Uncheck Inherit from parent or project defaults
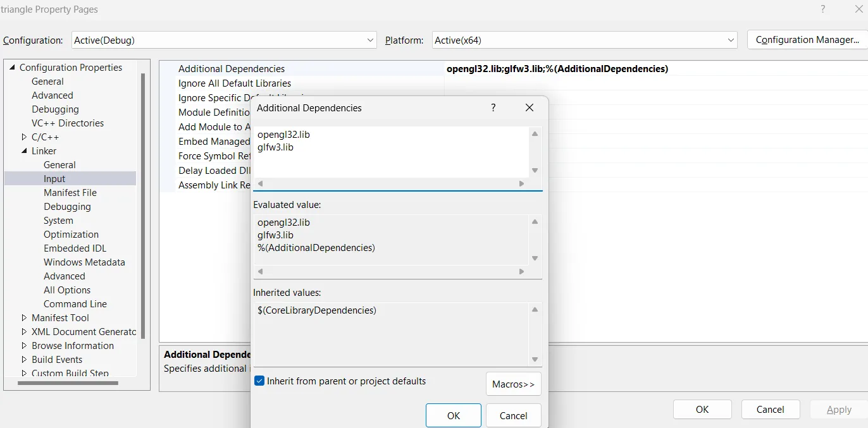 (259, 381)
